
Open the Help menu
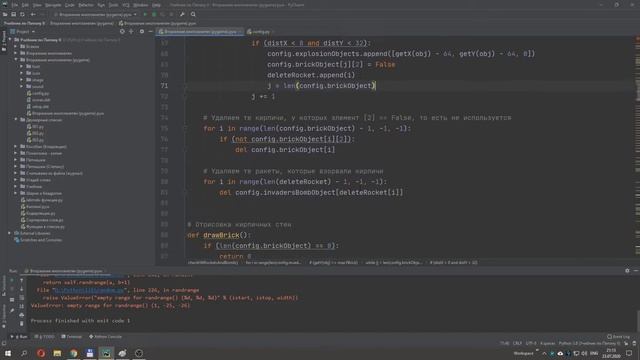pos(156,5)
